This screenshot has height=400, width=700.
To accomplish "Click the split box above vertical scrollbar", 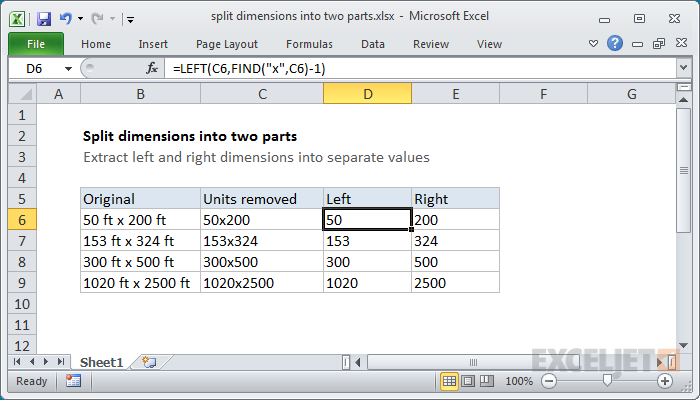I will [683, 87].
